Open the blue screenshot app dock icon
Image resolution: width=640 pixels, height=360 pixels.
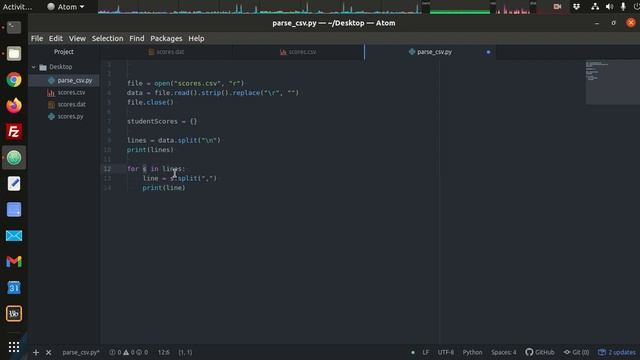pyautogui.click(x=14, y=210)
